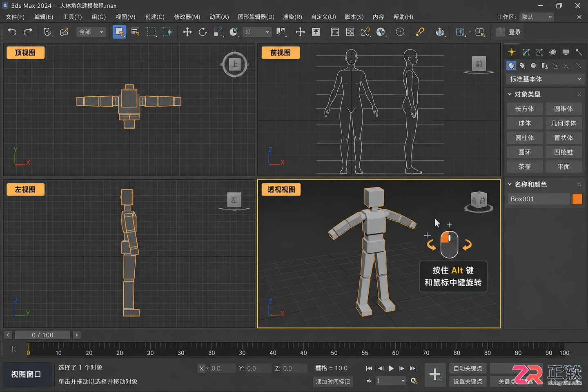588x392 pixels.
Task: Open the 帮助(H) menu
Action: coord(403,17)
